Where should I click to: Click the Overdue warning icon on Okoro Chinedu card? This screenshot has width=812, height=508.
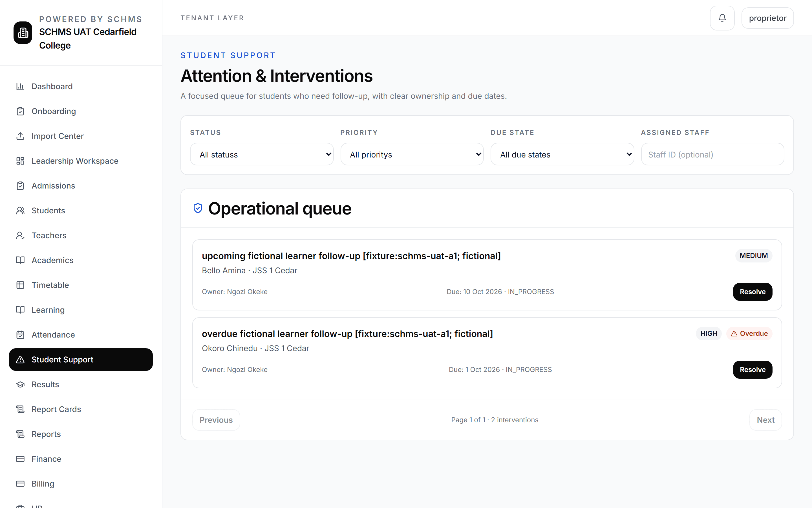pos(734,334)
